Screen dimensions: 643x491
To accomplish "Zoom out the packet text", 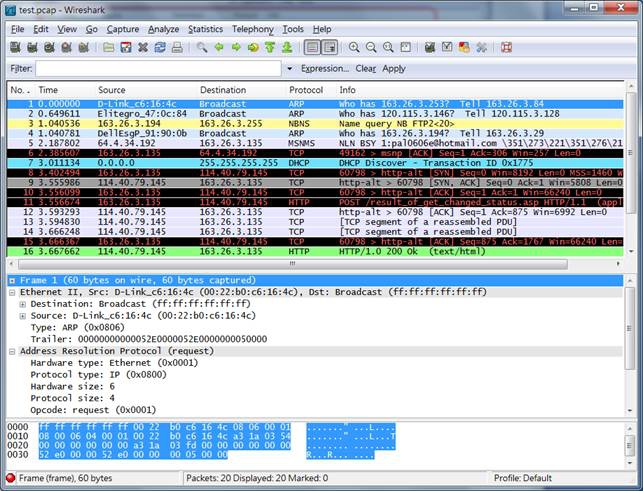I will point(371,48).
